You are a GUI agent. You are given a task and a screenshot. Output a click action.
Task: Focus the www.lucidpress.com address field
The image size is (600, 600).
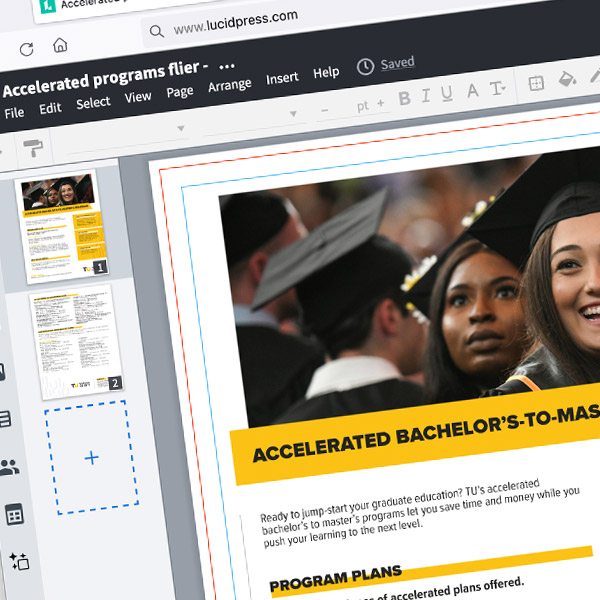coord(235,22)
